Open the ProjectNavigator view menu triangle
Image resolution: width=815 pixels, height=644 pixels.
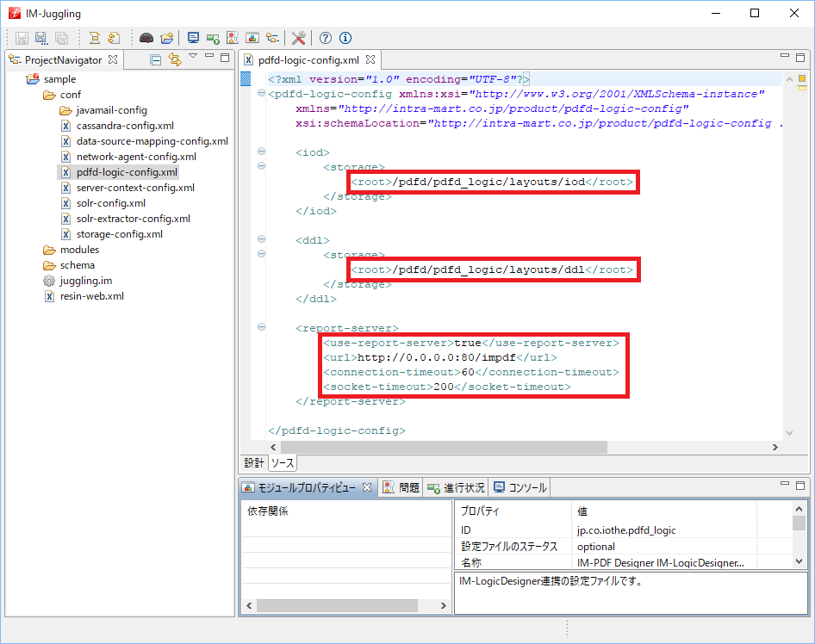[193, 56]
